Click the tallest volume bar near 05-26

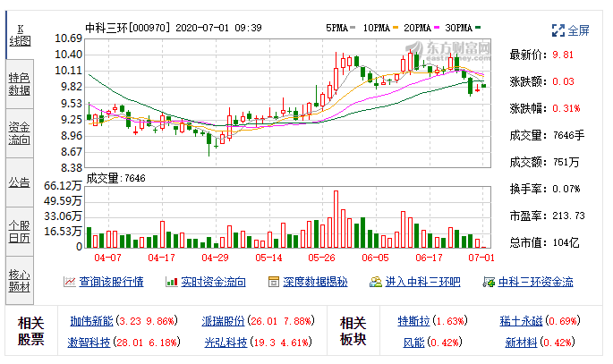336,219
